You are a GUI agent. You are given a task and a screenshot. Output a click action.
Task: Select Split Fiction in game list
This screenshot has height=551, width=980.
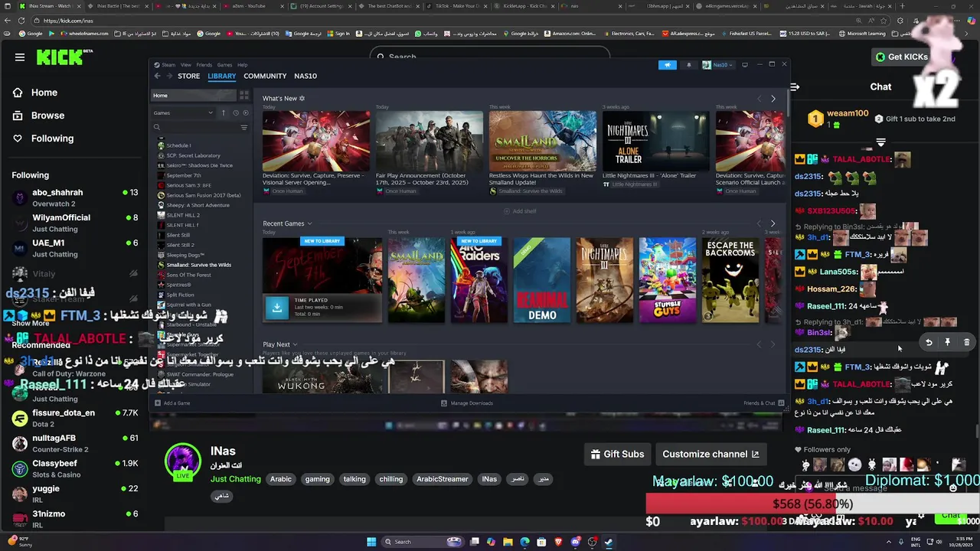coord(180,295)
